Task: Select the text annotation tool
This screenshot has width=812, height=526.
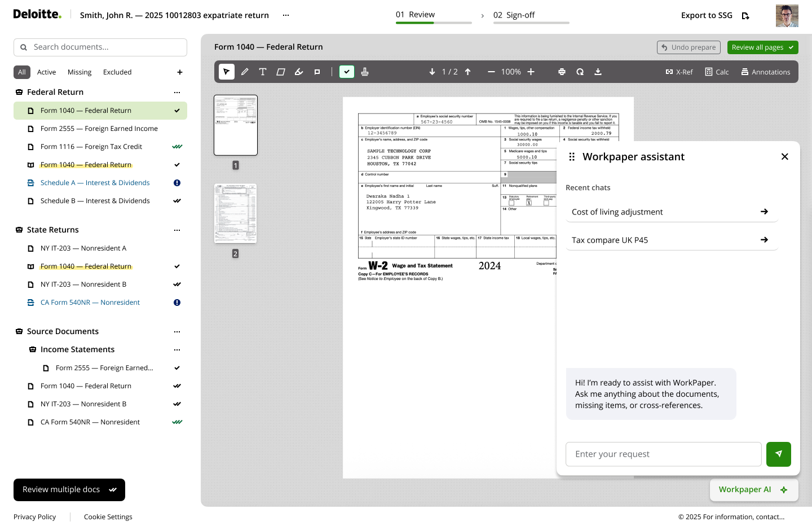Action: [x=263, y=72]
